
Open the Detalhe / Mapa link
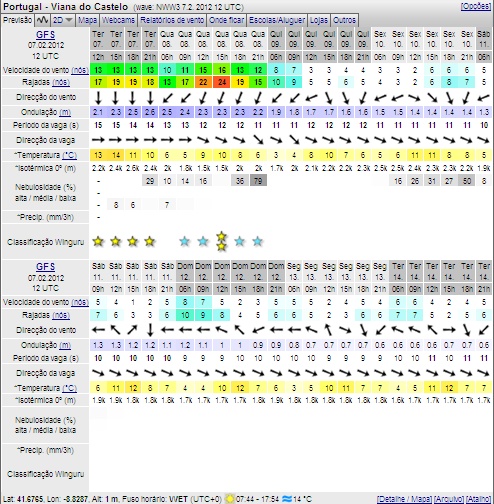(404, 499)
